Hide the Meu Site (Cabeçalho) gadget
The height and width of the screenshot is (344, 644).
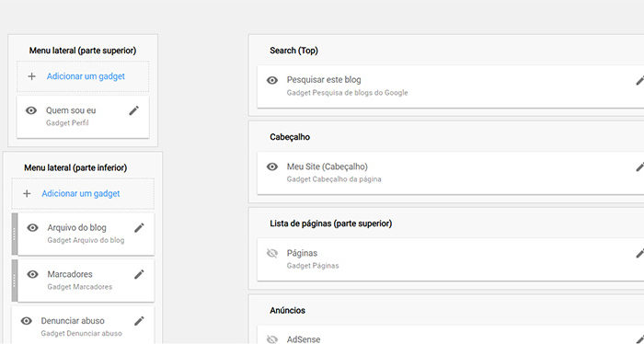click(272, 166)
